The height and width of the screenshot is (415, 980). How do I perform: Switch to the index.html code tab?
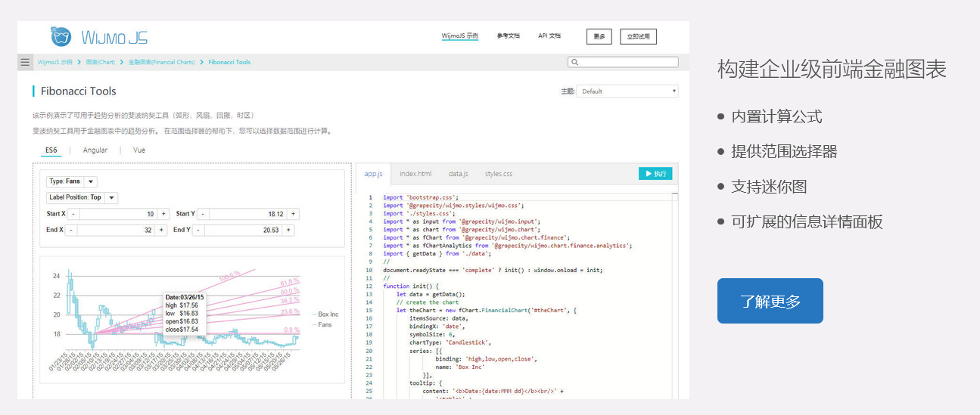pos(415,174)
